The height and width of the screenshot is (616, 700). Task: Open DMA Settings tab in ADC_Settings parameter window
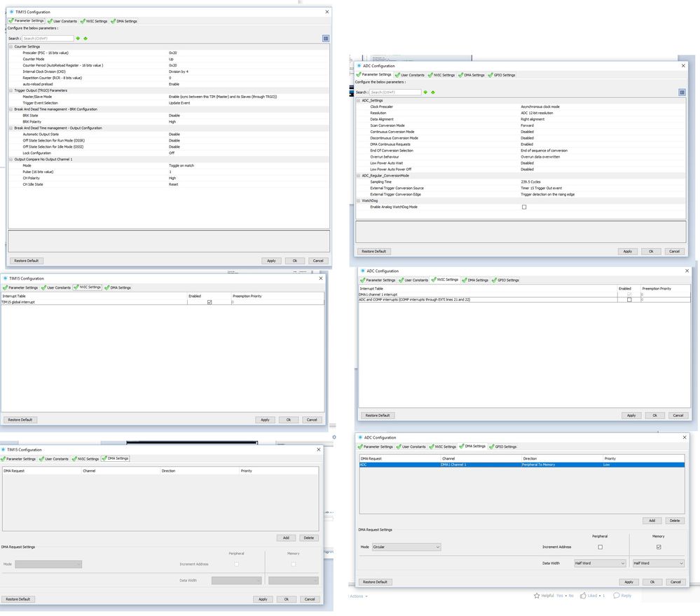point(472,75)
